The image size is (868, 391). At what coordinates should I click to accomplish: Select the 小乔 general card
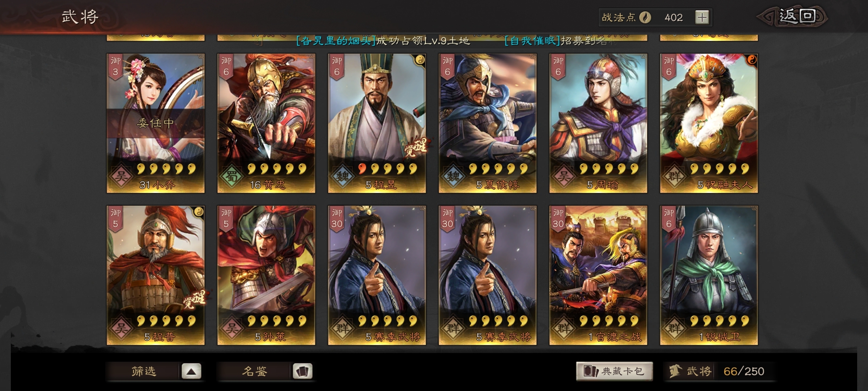156,123
